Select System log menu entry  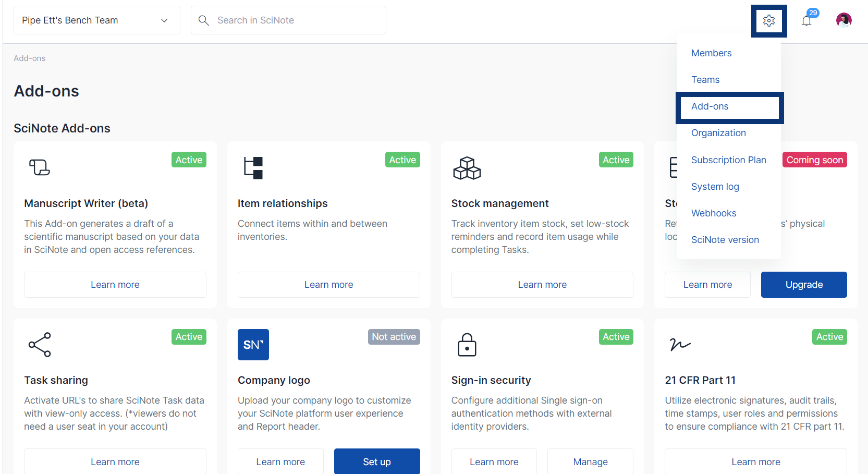[x=715, y=187]
